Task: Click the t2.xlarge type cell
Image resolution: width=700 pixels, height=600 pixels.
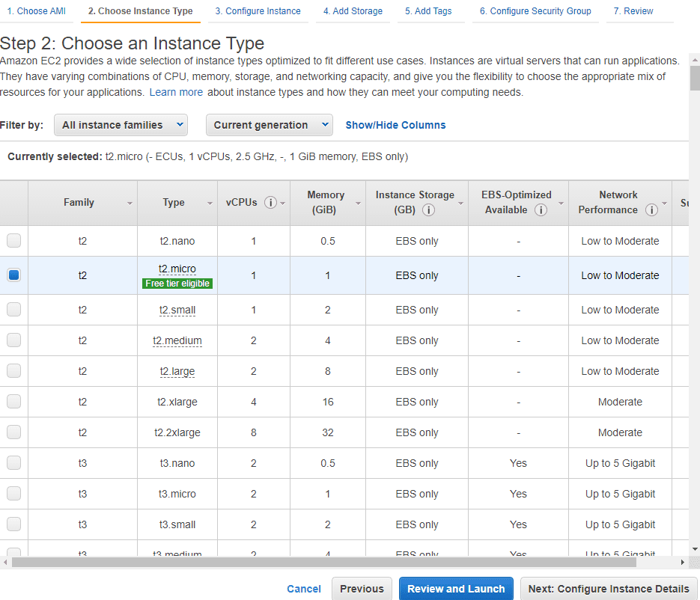Action: pyautogui.click(x=177, y=402)
